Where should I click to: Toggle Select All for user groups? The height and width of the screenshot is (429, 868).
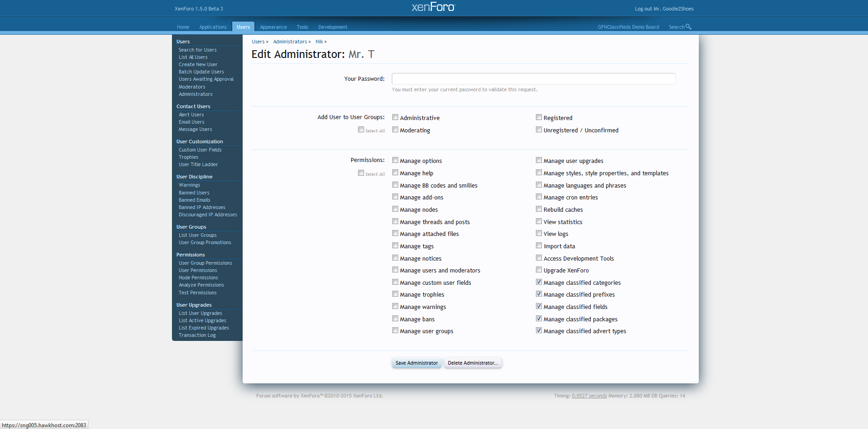pyautogui.click(x=361, y=130)
